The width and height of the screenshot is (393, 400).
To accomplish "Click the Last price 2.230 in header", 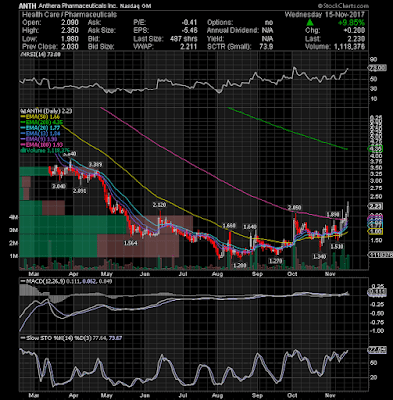I will (x=355, y=39).
